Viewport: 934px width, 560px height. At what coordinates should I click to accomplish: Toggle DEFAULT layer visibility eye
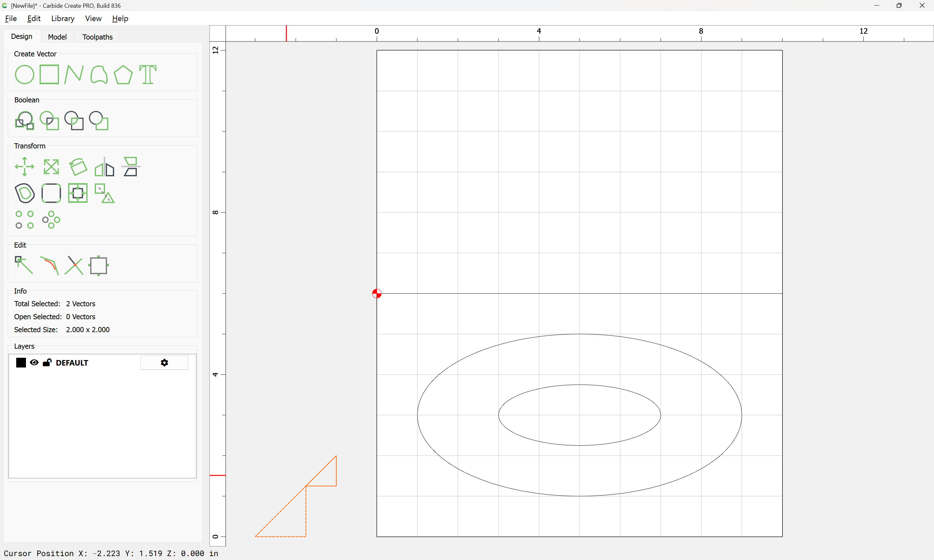tap(34, 363)
